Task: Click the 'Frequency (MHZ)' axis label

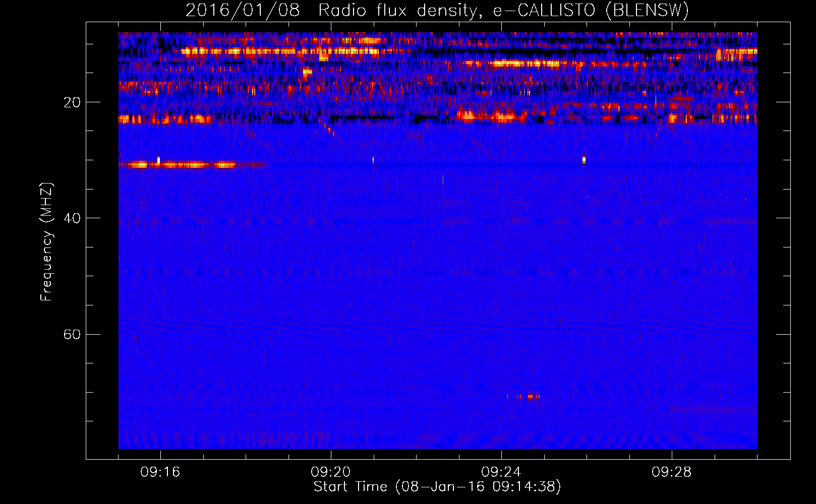Action: click(46, 242)
